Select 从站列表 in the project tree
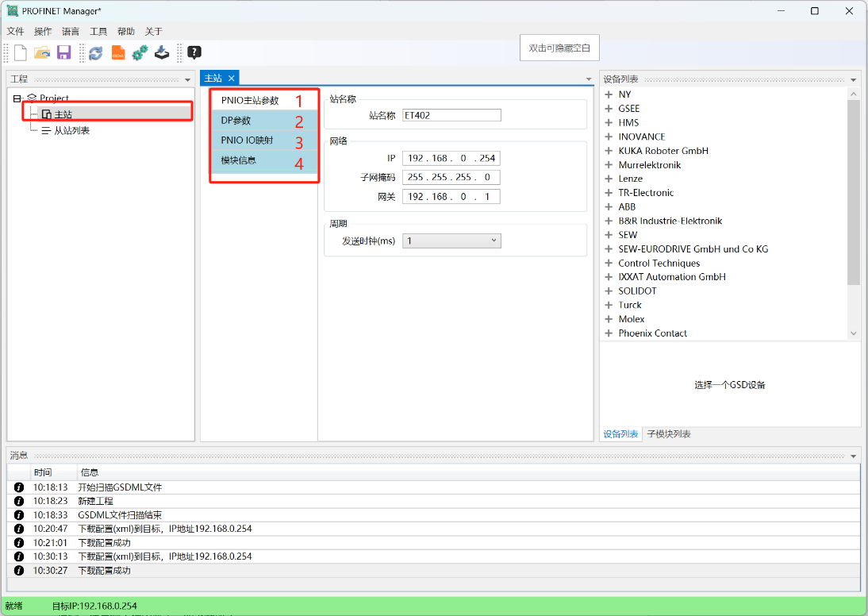868x616 pixels. pos(71,131)
